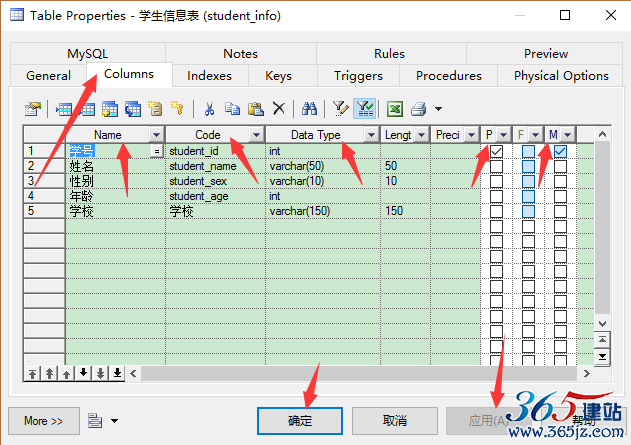Move row down one page arrow
The image size is (631, 445).
click(100, 374)
